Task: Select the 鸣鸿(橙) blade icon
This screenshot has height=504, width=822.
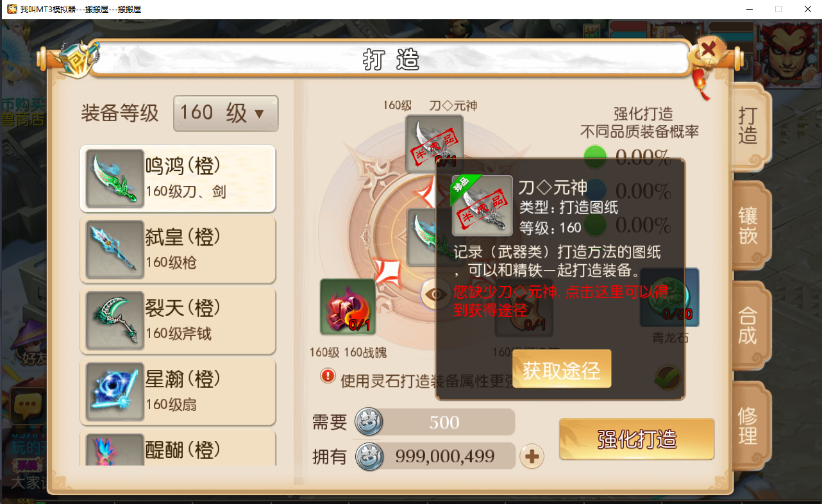Action: point(115,178)
